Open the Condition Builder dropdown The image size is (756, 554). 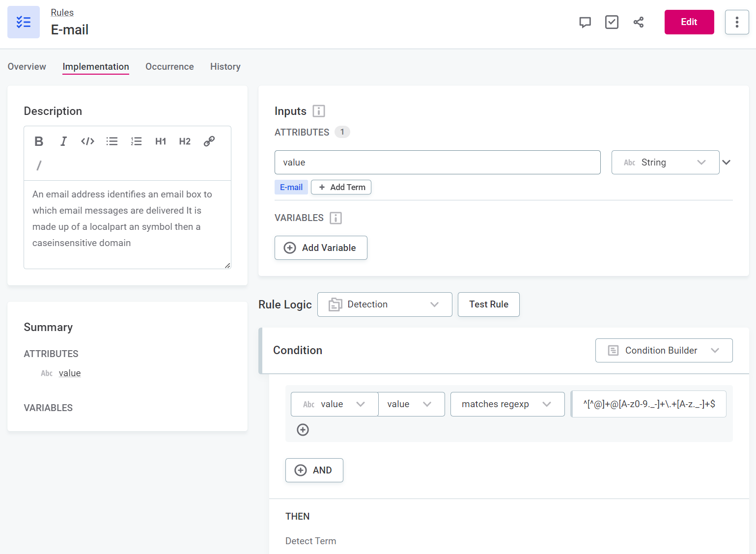click(664, 351)
